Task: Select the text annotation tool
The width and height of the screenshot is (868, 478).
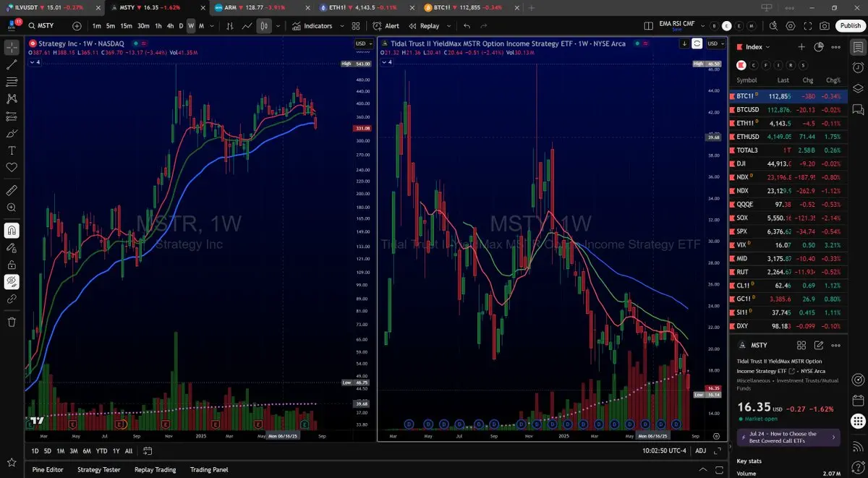Action: click(x=12, y=150)
